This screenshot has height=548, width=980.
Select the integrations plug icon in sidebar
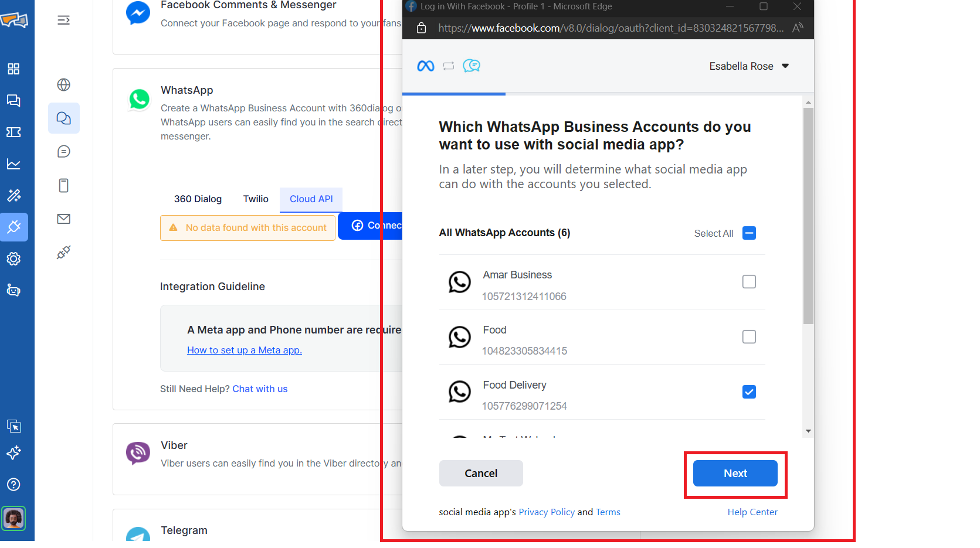[13, 227]
